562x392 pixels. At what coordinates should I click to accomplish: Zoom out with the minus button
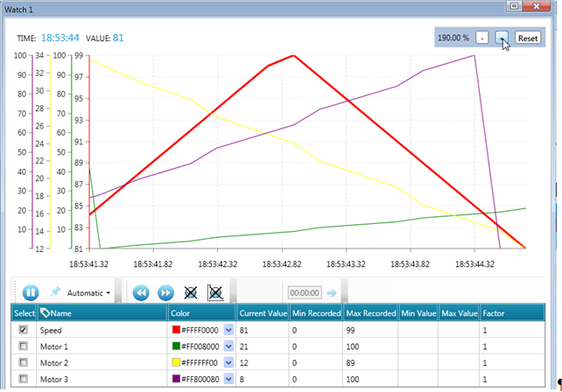point(482,38)
